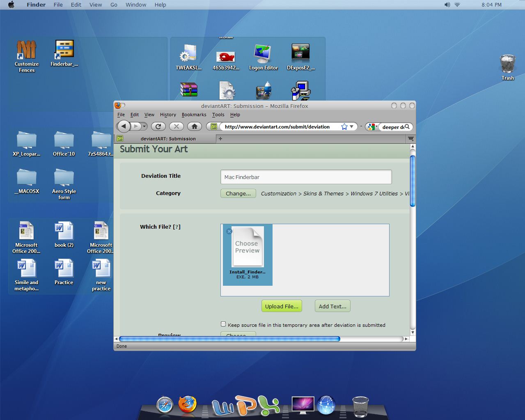Image resolution: width=525 pixels, height=420 pixels.
Task: Click the scroll-down arrow of the Firefox page
Action: coord(413,332)
